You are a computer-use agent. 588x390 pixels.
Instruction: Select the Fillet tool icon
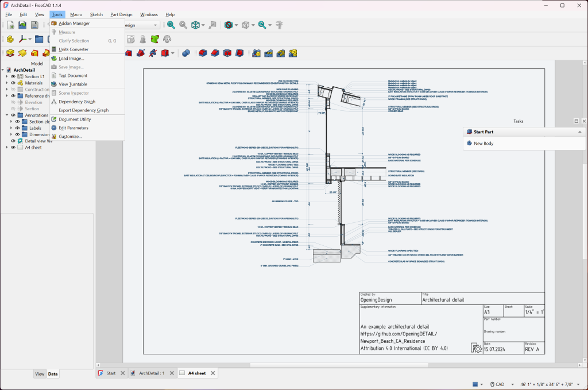pos(203,53)
